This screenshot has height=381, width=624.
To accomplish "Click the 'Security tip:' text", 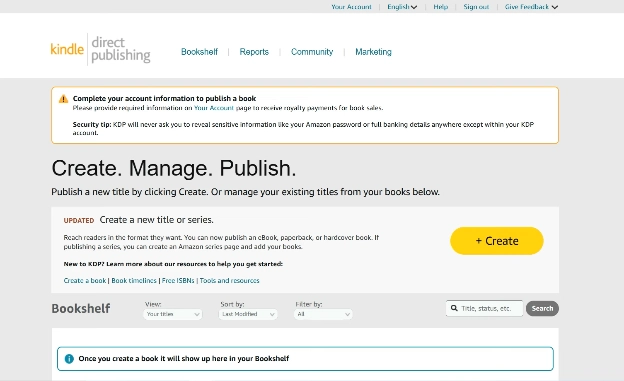I will tap(92, 125).
